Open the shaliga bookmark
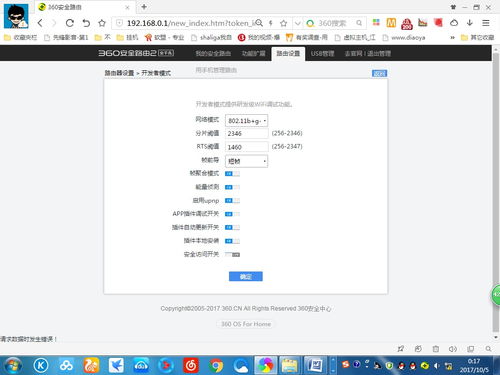500x375 pixels. pos(211,38)
